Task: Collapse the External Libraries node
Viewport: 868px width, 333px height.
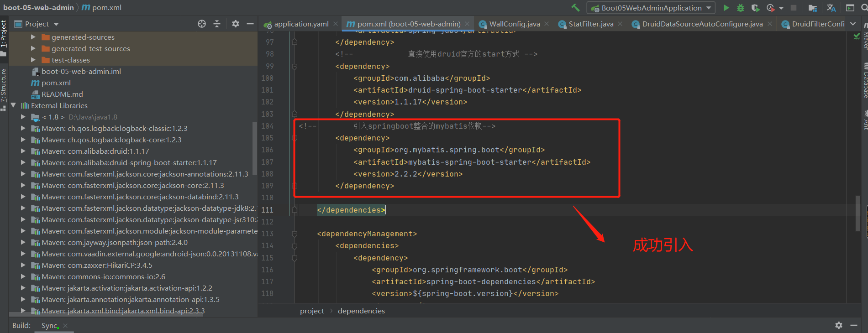Action: pos(13,105)
